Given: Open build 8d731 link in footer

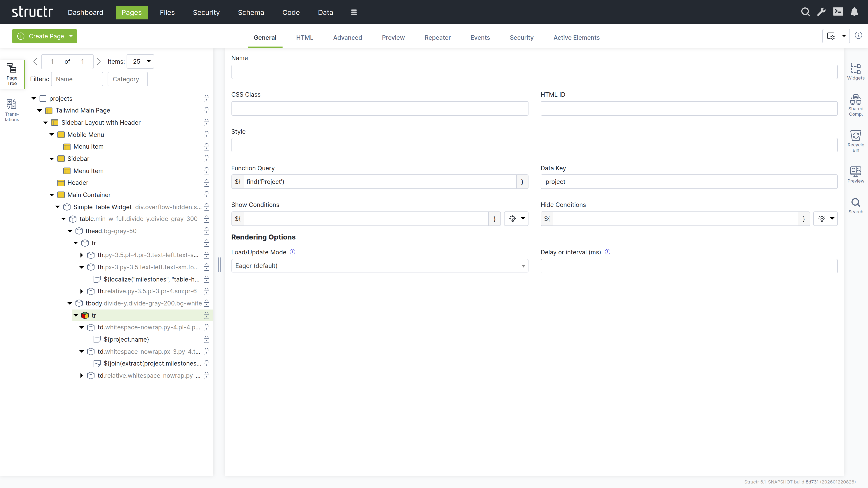Looking at the screenshot, I should (812, 482).
